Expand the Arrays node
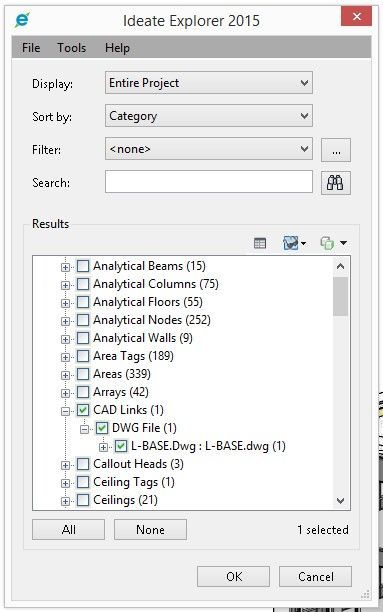The width and height of the screenshot is (383, 612). coord(65,393)
